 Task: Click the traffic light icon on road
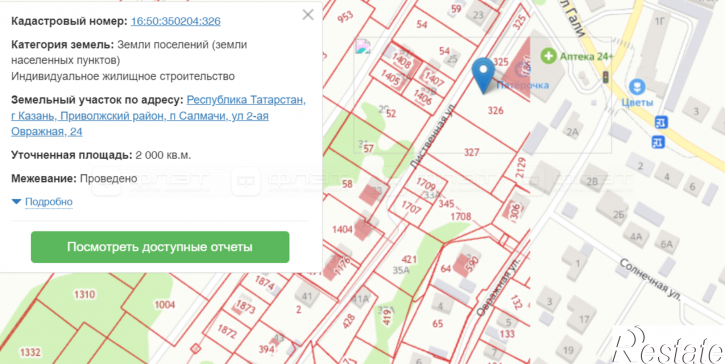coord(605,77)
